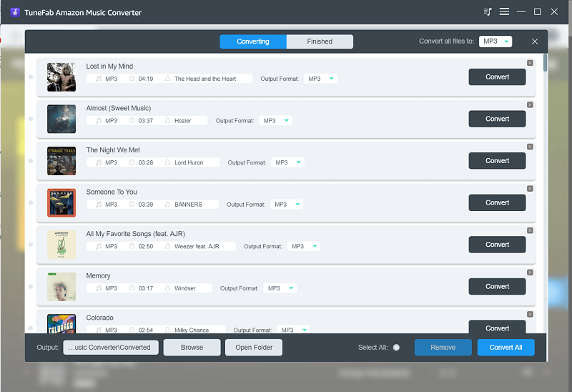Remove 'Memory' track with X icon

(530, 273)
